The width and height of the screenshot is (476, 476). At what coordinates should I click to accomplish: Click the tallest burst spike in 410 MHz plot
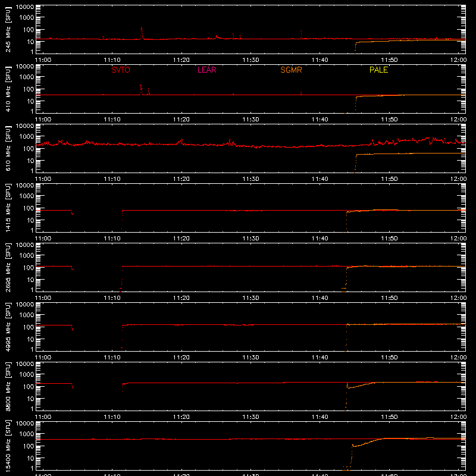tap(141, 90)
